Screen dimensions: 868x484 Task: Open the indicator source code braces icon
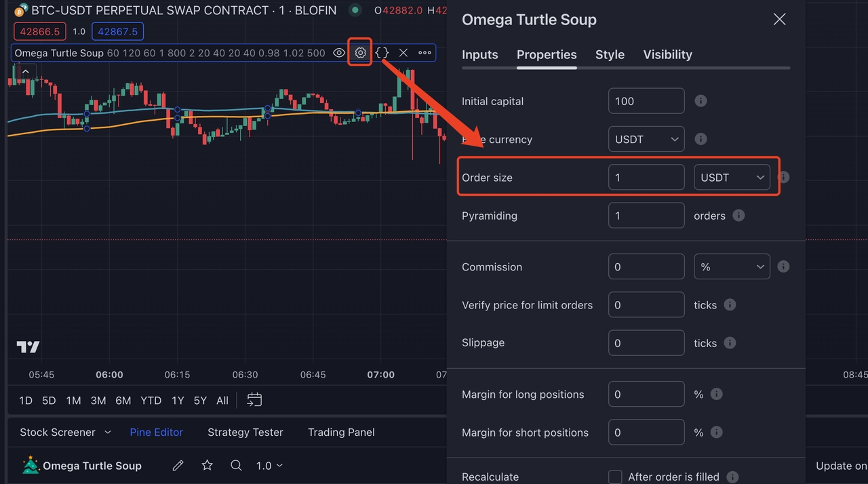pos(382,53)
